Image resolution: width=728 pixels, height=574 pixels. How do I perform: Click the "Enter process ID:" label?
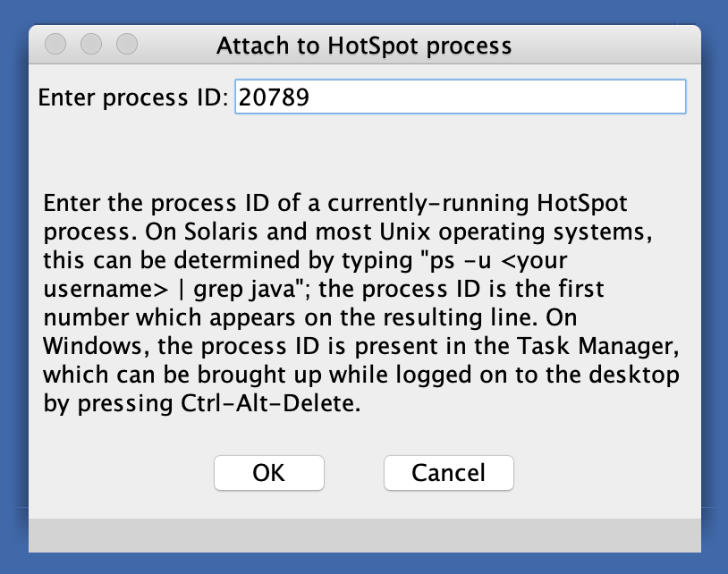[x=133, y=97]
